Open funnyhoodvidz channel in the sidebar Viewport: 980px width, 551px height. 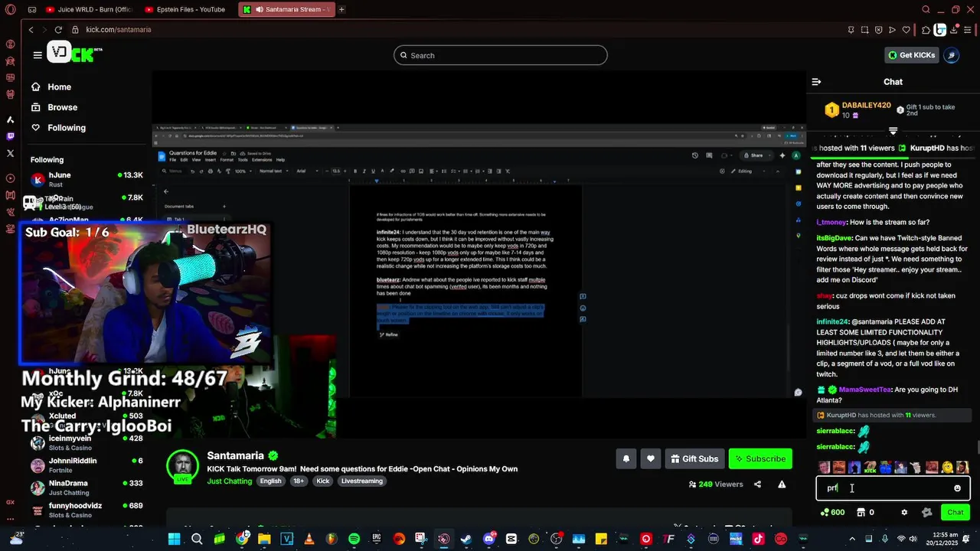click(87, 510)
